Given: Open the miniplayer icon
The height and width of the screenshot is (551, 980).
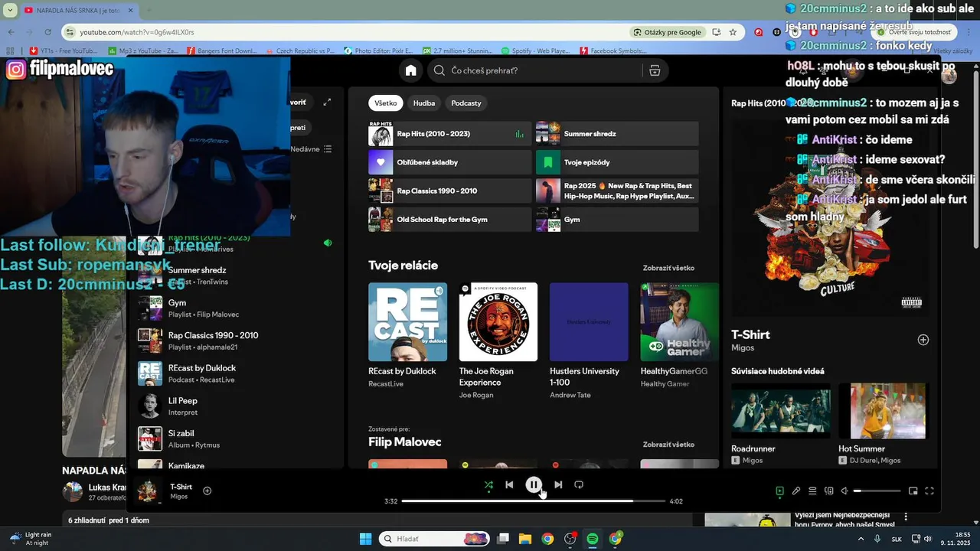Looking at the screenshot, I should pyautogui.click(x=913, y=491).
